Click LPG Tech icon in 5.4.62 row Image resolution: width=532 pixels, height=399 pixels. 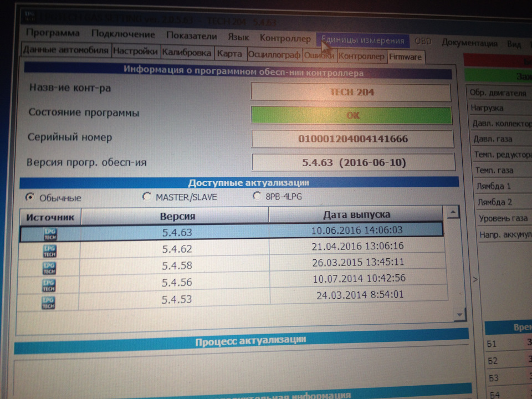(x=49, y=251)
